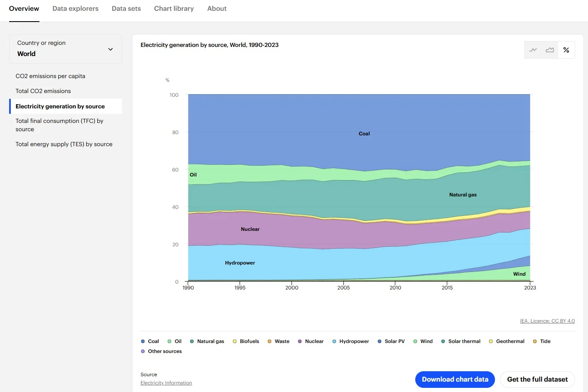Image resolution: width=588 pixels, height=392 pixels.
Task: Click the chevron arrow beside World
Action: click(x=110, y=49)
